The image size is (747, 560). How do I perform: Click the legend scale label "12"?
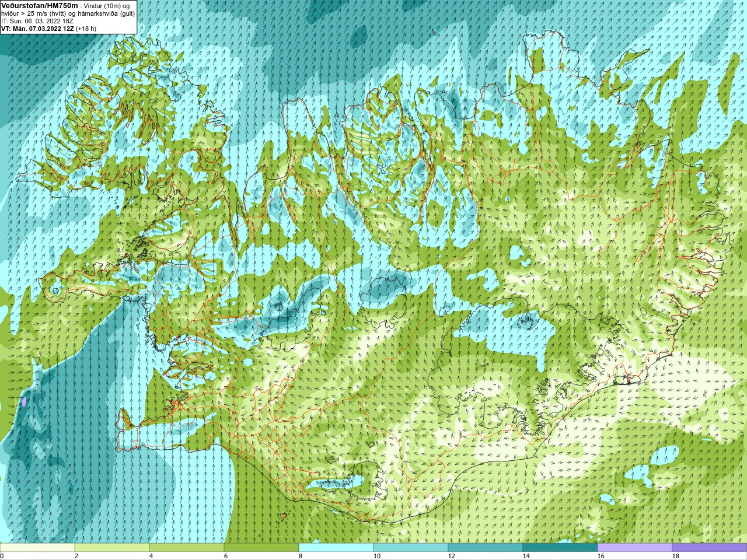(452, 556)
